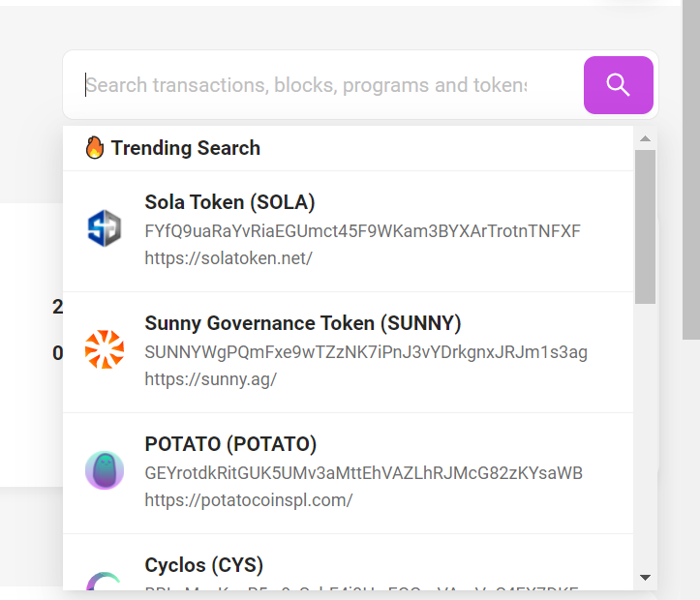This screenshot has height=600, width=700.
Task: Click the fire icon beside Trending Search
Action: [x=94, y=148]
